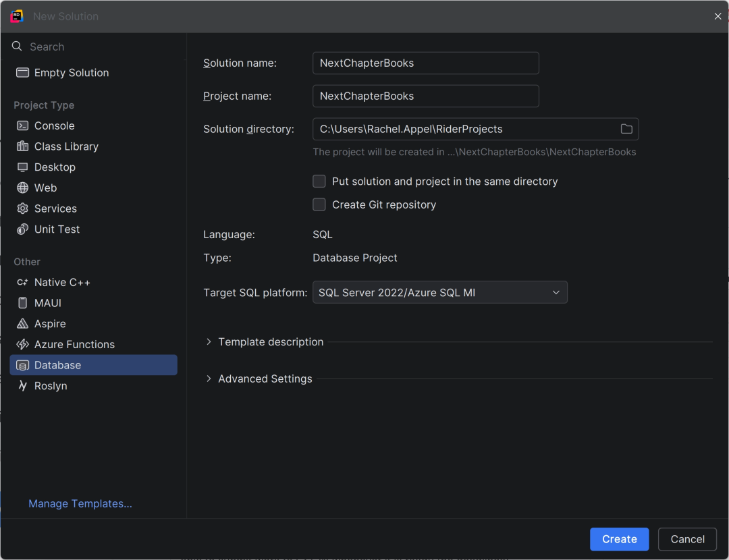Click the Unit Test icon
The image size is (729, 560).
coord(22,229)
